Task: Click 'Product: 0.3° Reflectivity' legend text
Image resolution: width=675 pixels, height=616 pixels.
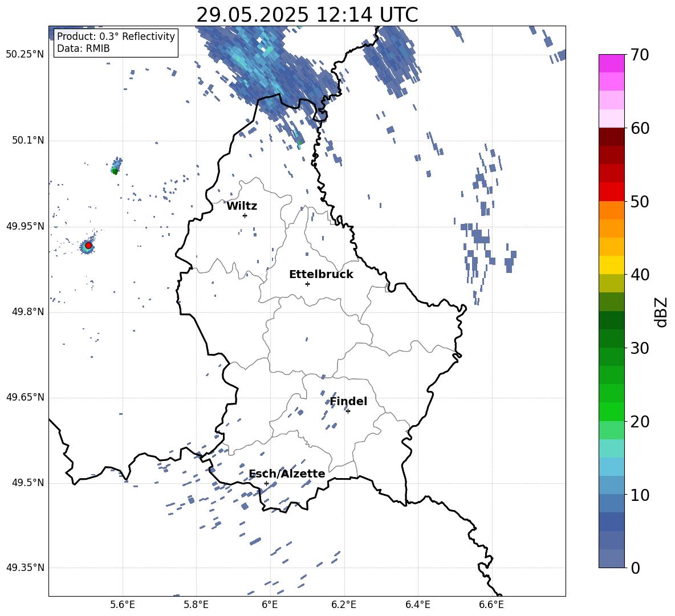Action: pos(116,36)
